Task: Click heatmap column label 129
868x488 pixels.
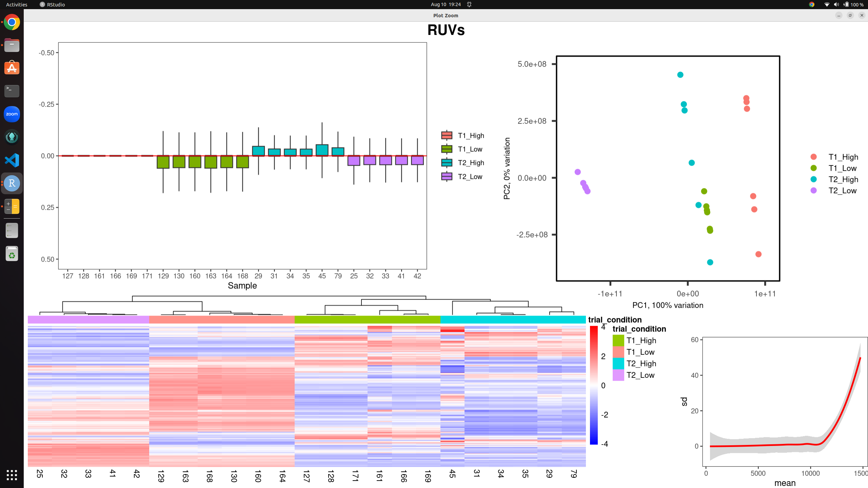Action: click(x=161, y=476)
